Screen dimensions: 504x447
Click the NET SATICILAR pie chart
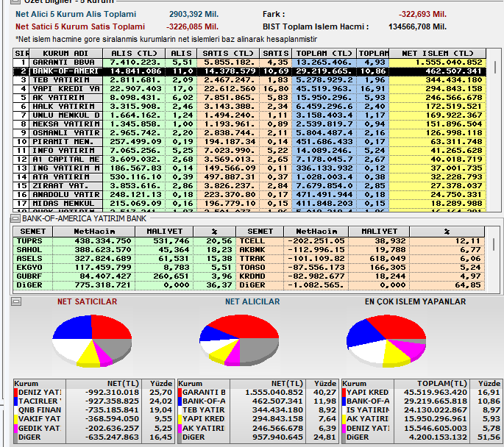[92, 341]
